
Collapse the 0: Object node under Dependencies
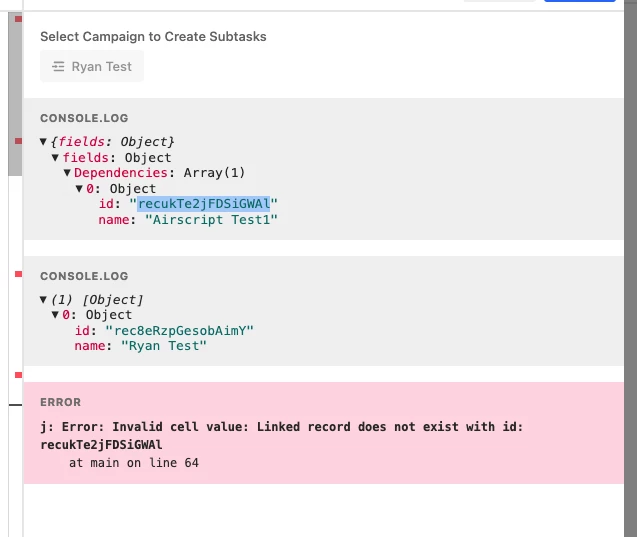pos(79,188)
